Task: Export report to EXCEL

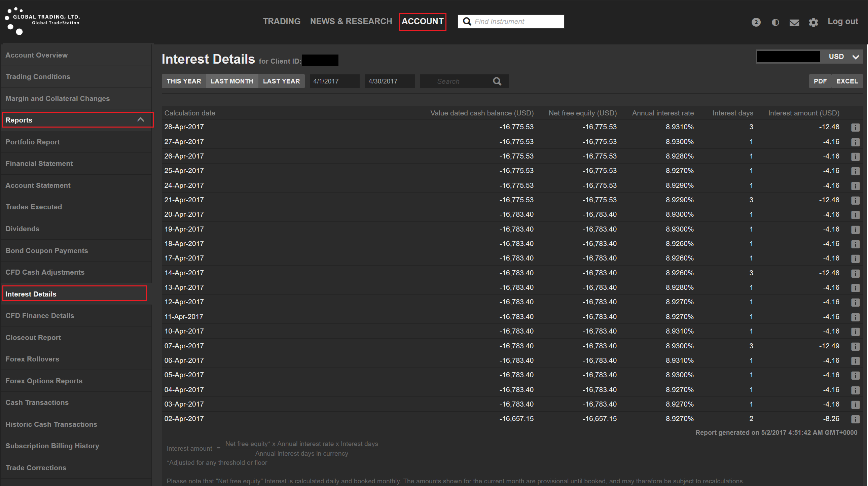Action: (847, 81)
